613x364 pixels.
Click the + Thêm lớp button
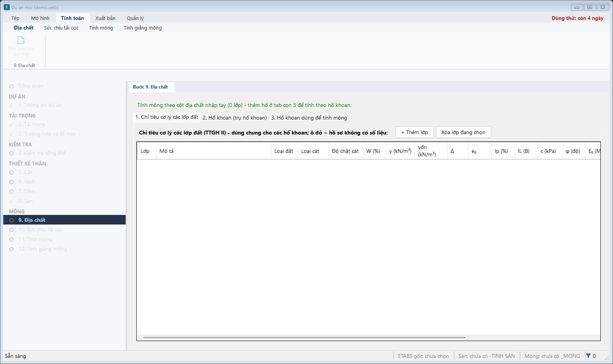(x=415, y=132)
